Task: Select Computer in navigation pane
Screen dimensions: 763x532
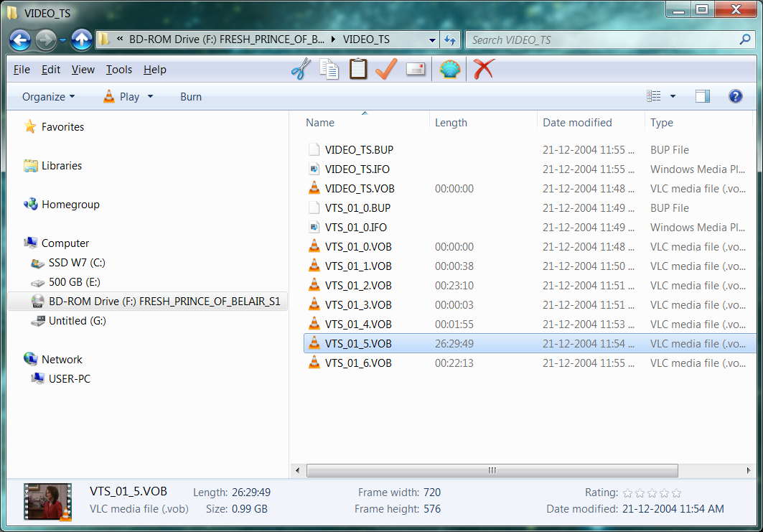Action: [x=65, y=243]
